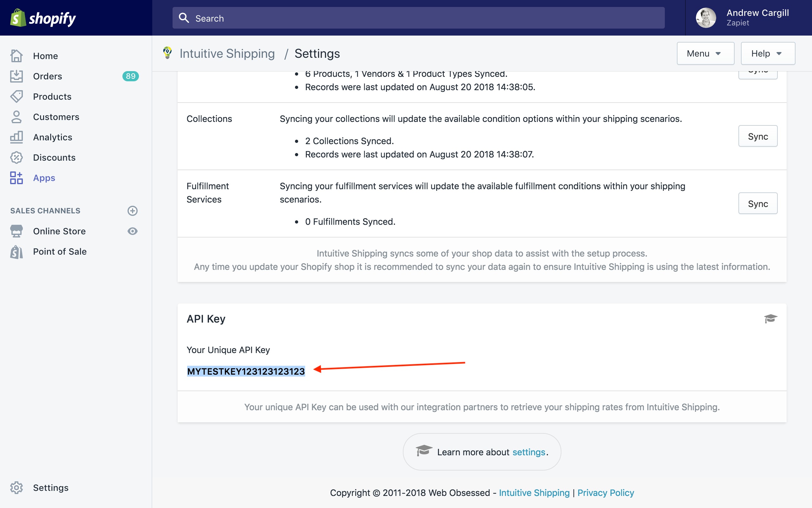Open Discounts page
This screenshot has height=508, width=812.
(x=54, y=157)
